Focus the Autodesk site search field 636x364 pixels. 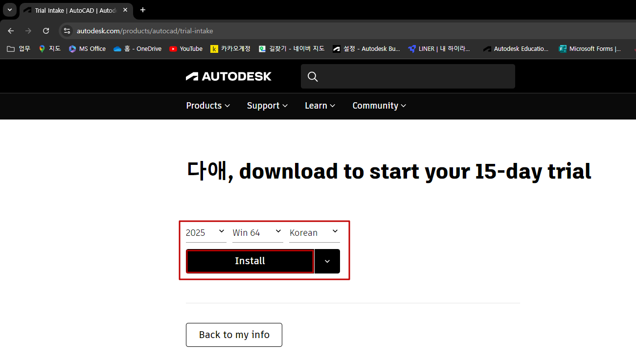(408, 76)
